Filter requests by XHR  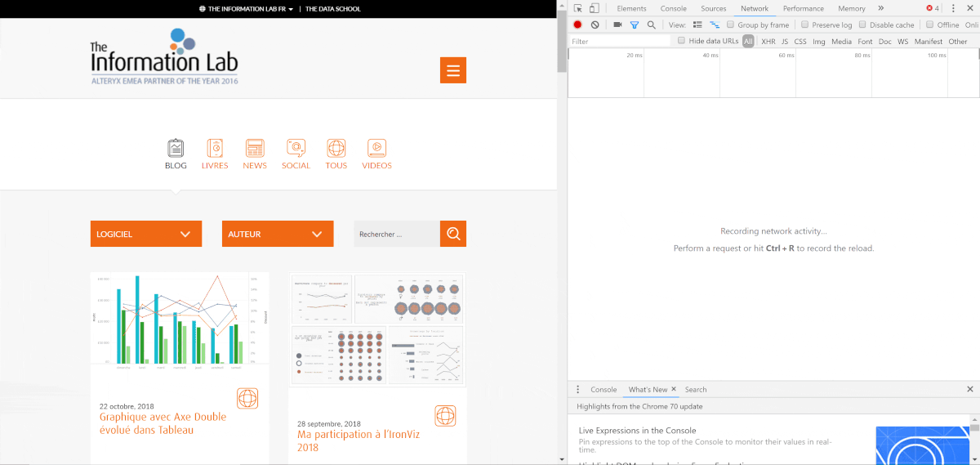[x=768, y=41]
